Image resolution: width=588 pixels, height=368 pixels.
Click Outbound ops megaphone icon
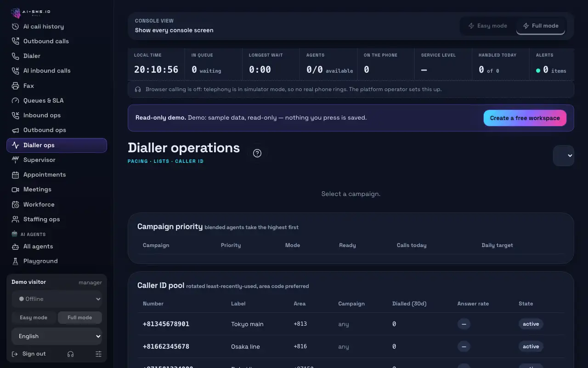pos(15,130)
